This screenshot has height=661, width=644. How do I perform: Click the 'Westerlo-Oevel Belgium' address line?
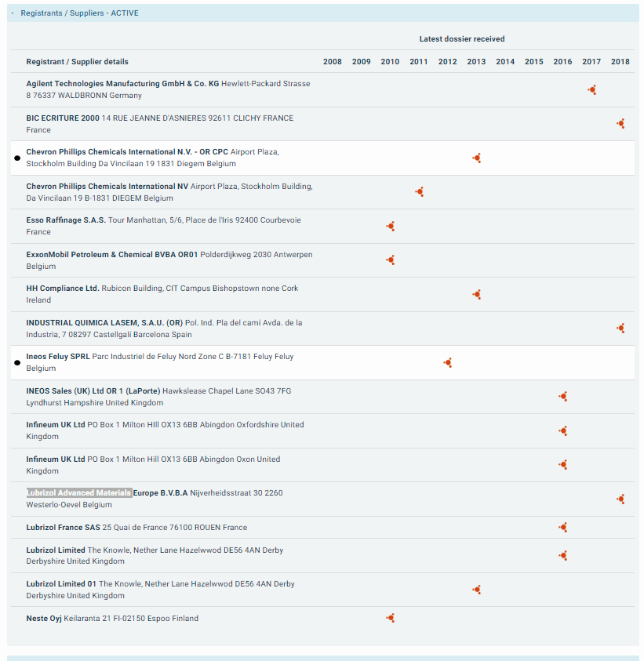pyautogui.click(x=69, y=505)
